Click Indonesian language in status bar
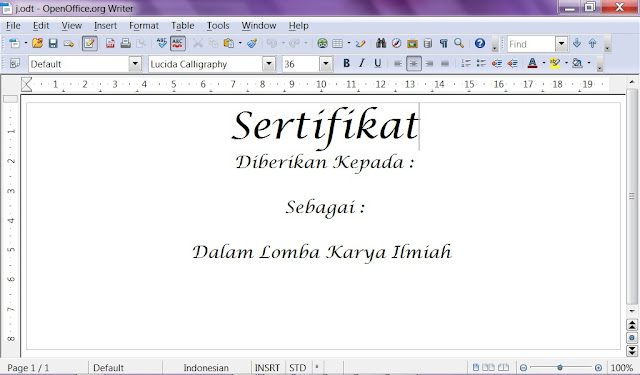Viewport: 640px width, 375px height. coord(206,368)
